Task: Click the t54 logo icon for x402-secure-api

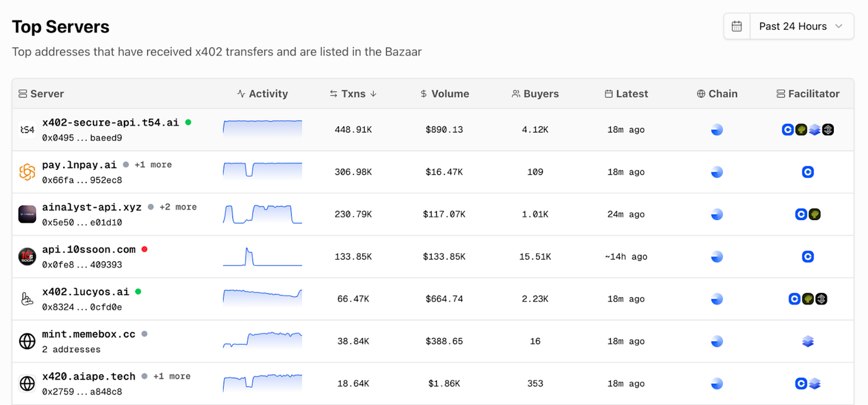Action: [27, 130]
